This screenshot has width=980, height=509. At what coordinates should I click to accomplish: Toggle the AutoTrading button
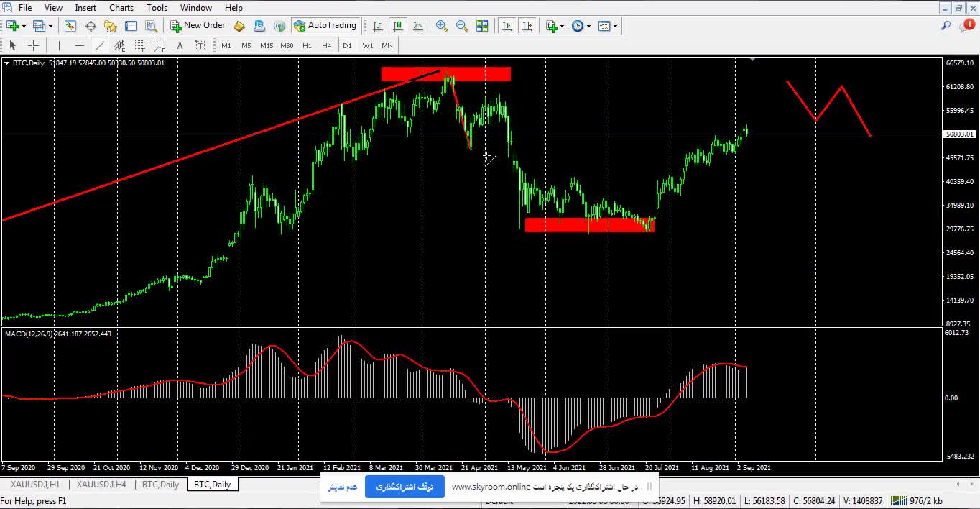(325, 25)
